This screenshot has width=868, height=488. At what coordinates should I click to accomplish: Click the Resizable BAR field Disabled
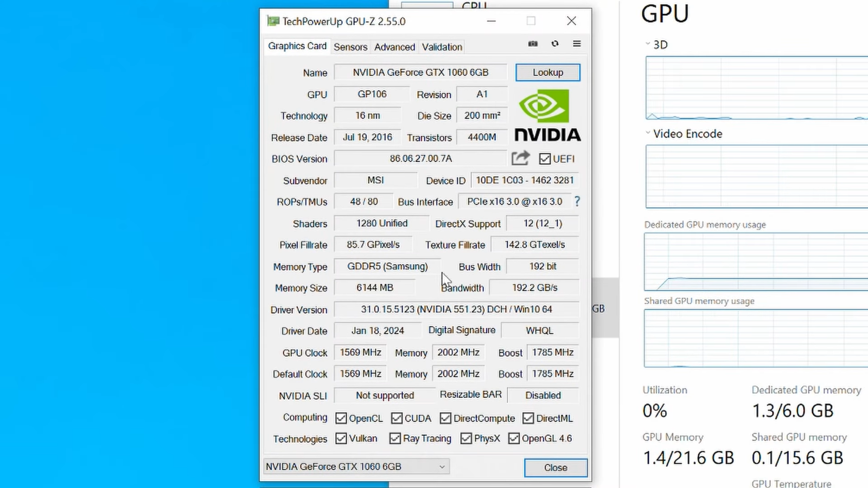(543, 395)
